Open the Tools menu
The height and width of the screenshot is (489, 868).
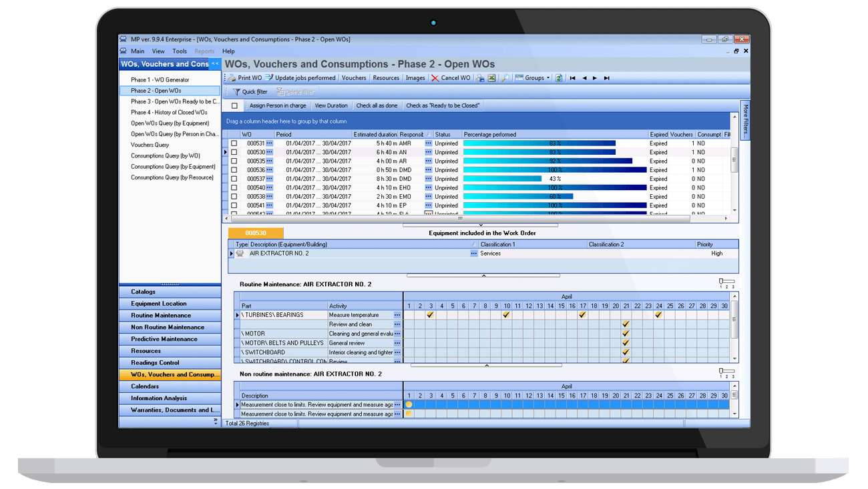coord(180,51)
